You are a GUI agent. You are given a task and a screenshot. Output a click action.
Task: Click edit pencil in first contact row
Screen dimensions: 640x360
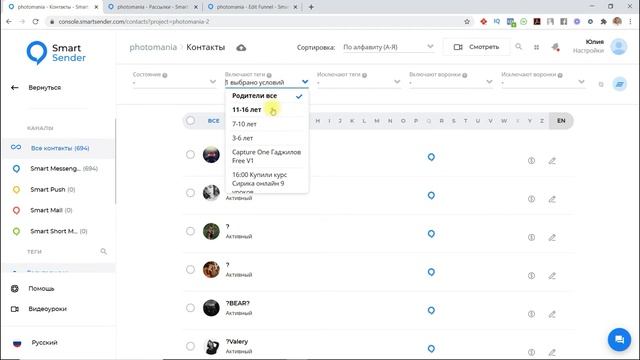tap(552, 161)
